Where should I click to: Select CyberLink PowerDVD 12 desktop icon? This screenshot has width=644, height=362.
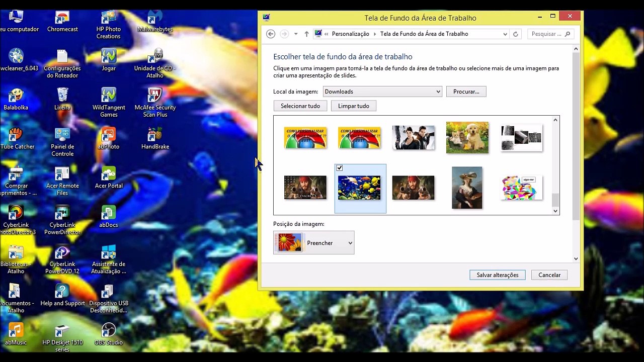pyautogui.click(x=62, y=260)
